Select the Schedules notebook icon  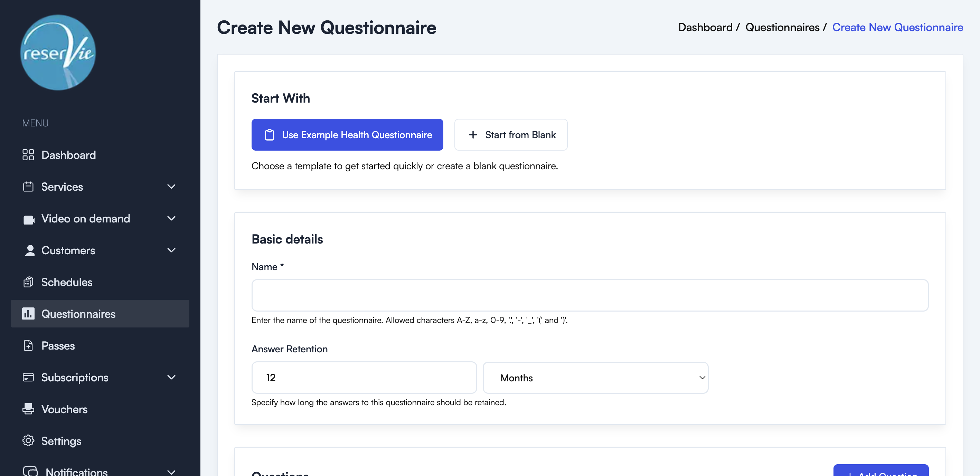coord(29,282)
